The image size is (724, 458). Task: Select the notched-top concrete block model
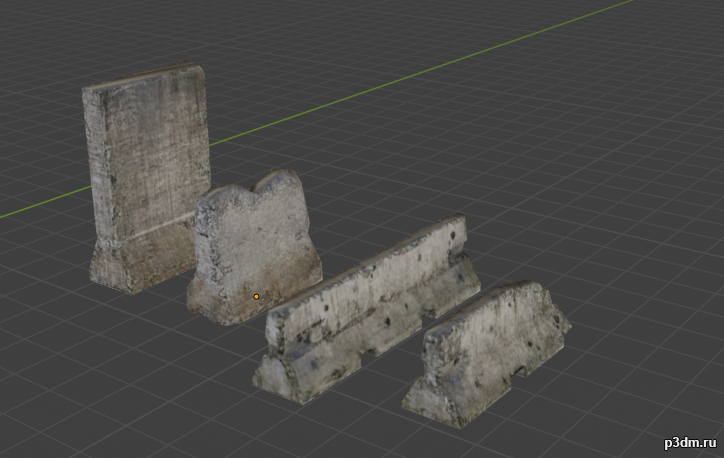click(254, 247)
